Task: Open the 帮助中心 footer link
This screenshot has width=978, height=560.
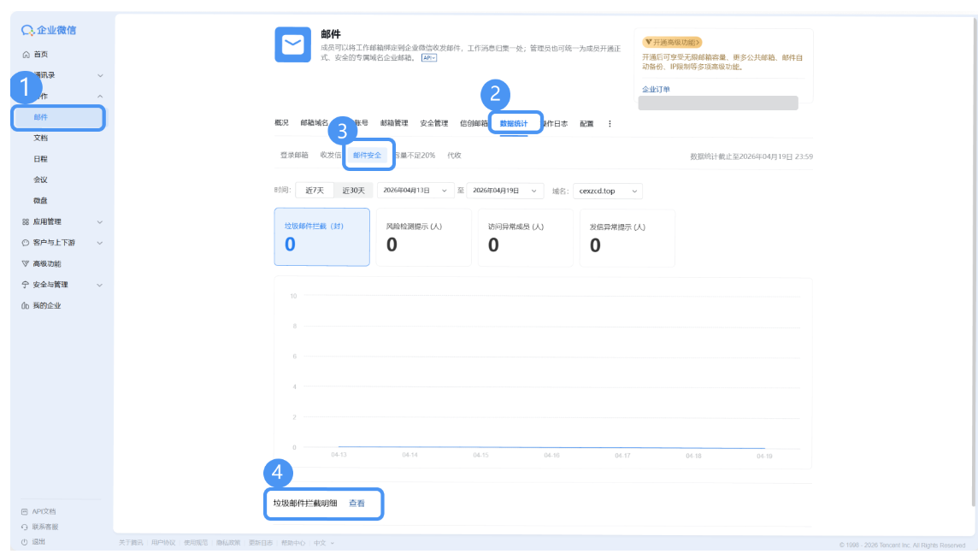Action: tap(293, 543)
